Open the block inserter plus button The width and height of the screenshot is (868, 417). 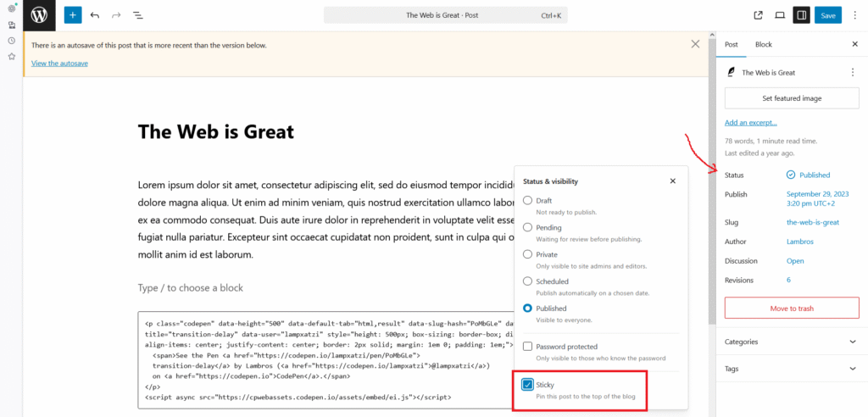point(73,15)
